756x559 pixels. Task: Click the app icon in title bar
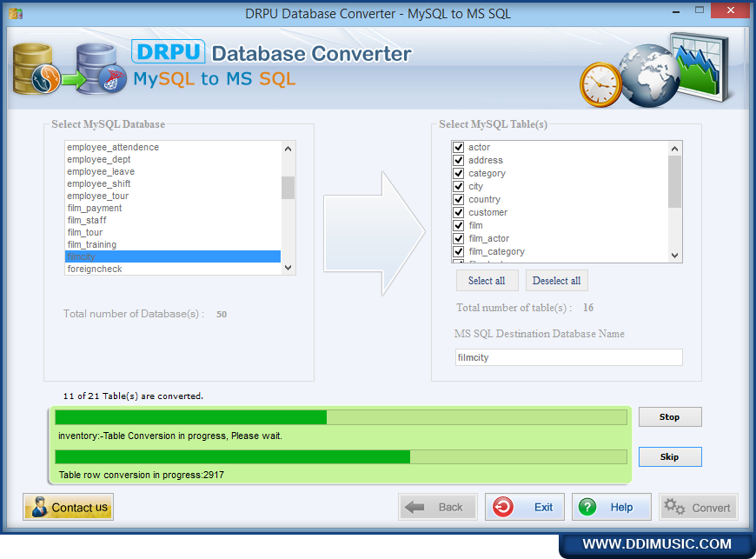(x=16, y=13)
